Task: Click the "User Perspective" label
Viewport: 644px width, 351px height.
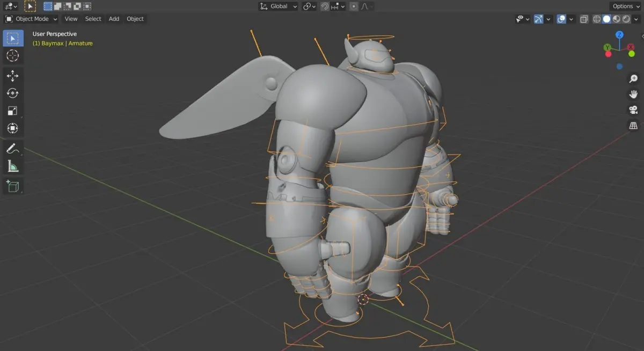Action: click(55, 34)
